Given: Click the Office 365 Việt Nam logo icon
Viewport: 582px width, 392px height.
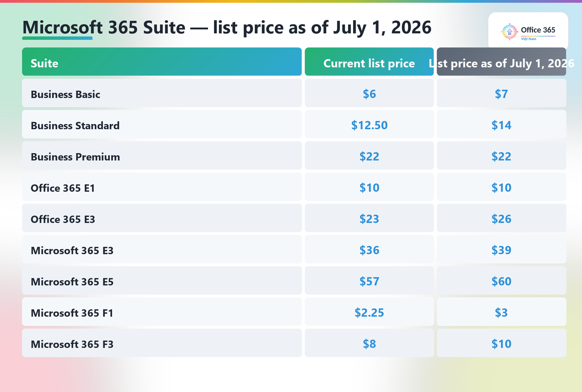Looking at the screenshot, I should pos(509,32).
